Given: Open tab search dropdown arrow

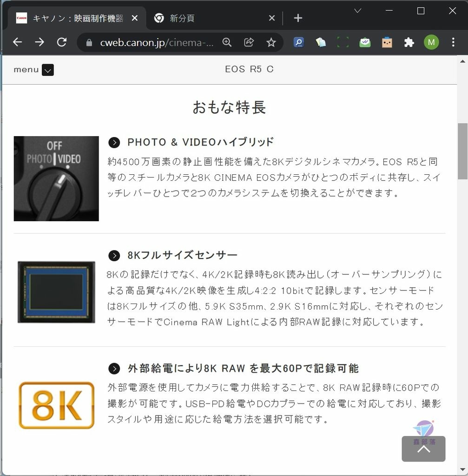Looking at the screenshot, I should [358, 11].
